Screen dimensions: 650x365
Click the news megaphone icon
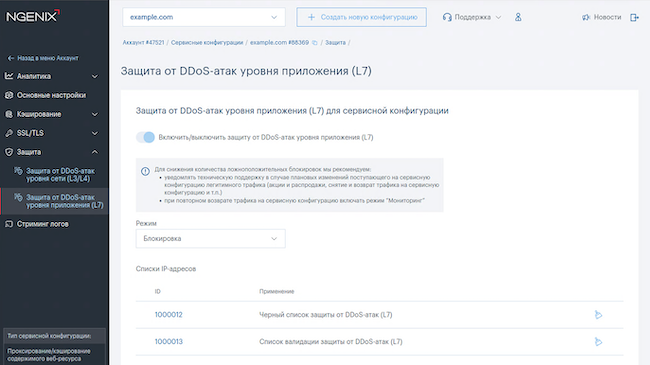pyautogui.click(x=586, y=17)
